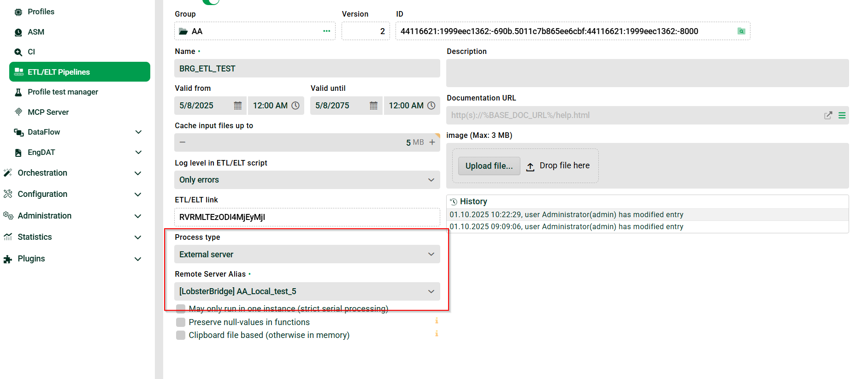Click the ID search icon
Screen dimensions: 868x379
[741, 31]
